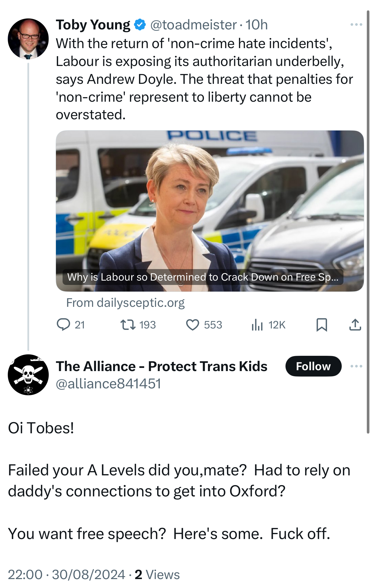Viewport: 372px width, 588px height.
Task: Open the tweet view analytics icon
Action: [257, 325]
